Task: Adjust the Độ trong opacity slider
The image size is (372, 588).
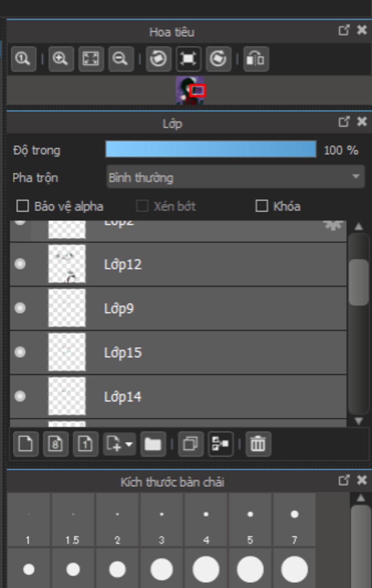Action: tap(211, 150)
